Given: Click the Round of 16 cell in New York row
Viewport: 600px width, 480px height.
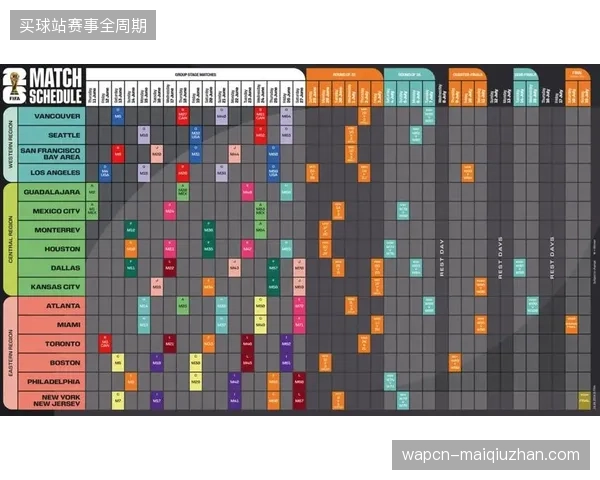Looking at the screenshot, I should point(403,400).
